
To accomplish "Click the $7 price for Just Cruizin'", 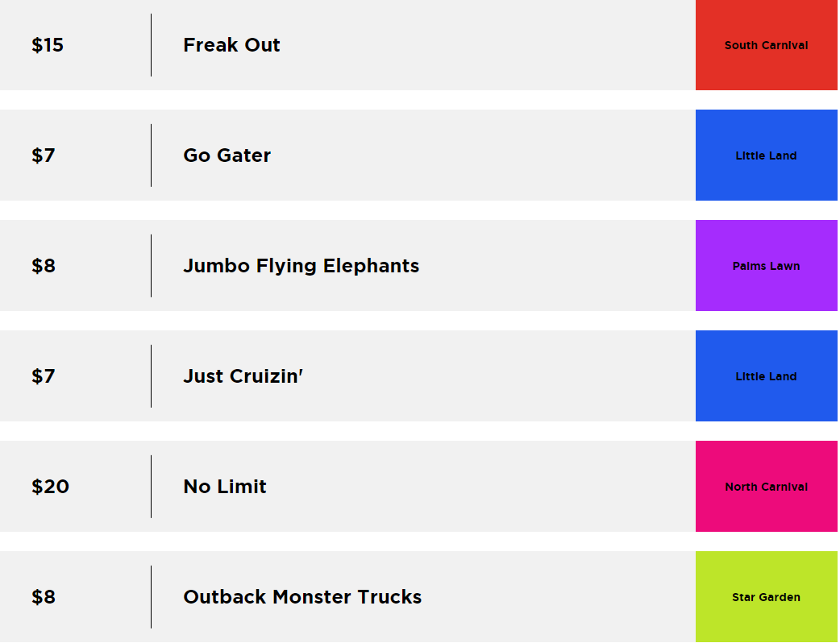I will [x=44, y=376].
